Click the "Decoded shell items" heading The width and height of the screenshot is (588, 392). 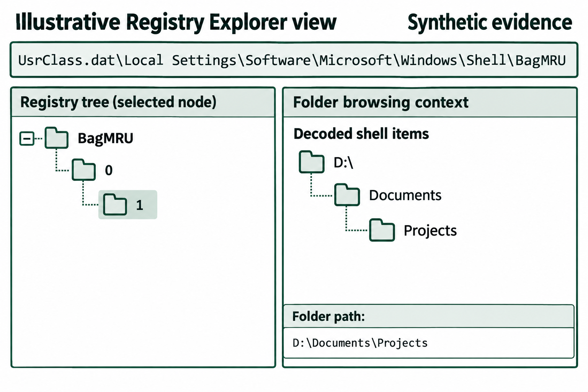(x=361, y=134)
